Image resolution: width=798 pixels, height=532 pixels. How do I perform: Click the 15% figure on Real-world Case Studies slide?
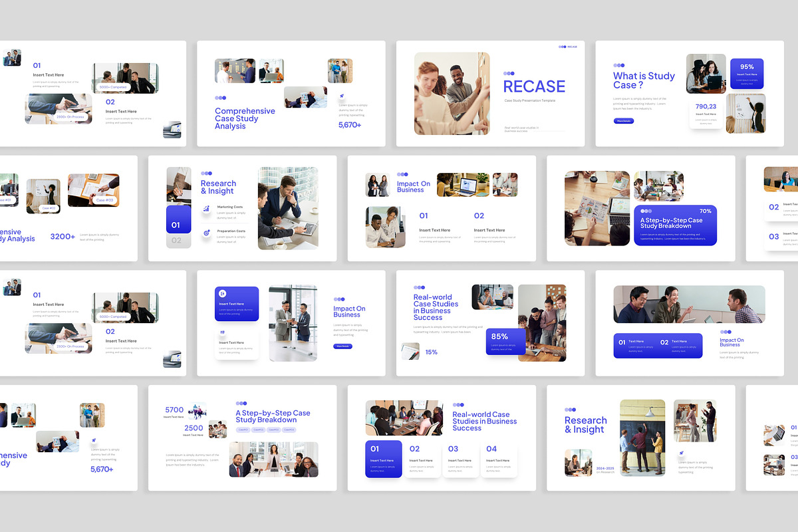432,352
